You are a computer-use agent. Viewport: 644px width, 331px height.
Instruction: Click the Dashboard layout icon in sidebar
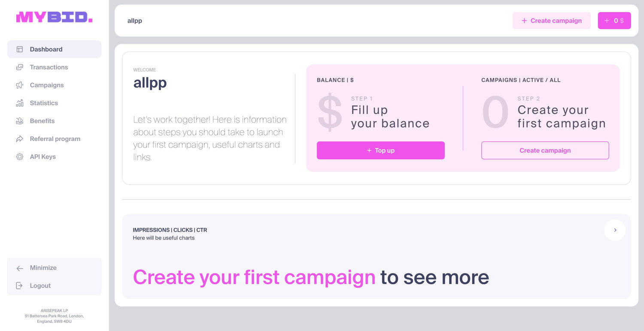click(20, 49)
